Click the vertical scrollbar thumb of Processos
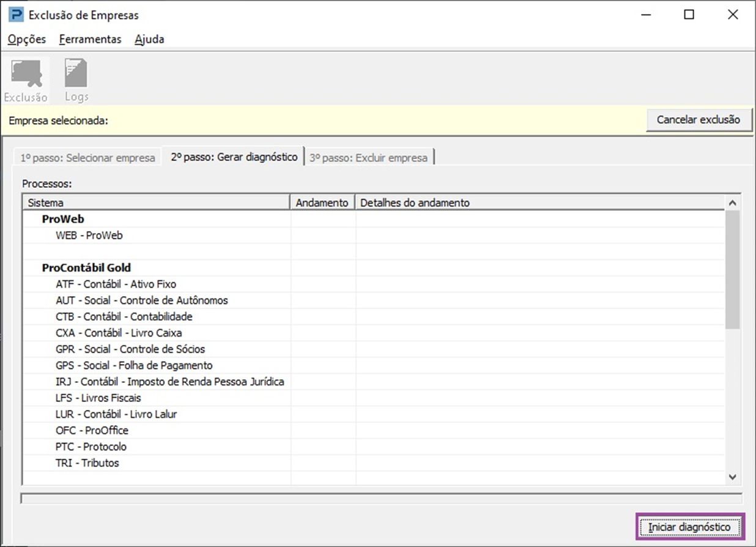 [x=732, y=270]
